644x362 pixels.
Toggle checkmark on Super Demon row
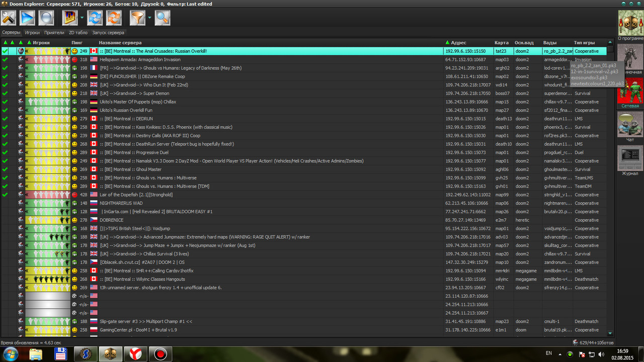pos(5,94)
